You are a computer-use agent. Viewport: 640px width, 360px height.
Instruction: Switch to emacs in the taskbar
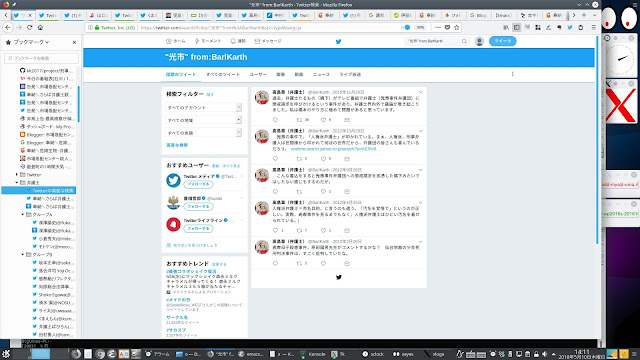[x=251, y=354]
